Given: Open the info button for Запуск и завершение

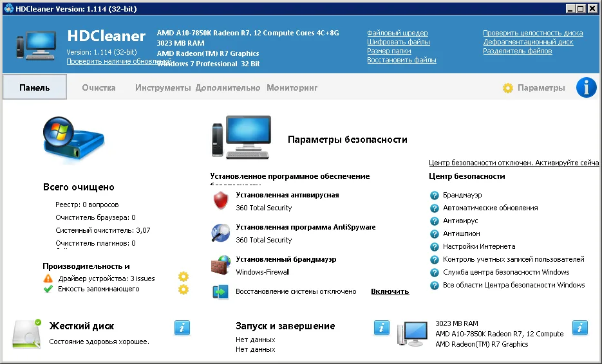Looking at the screenshot, I should [382, 328].
